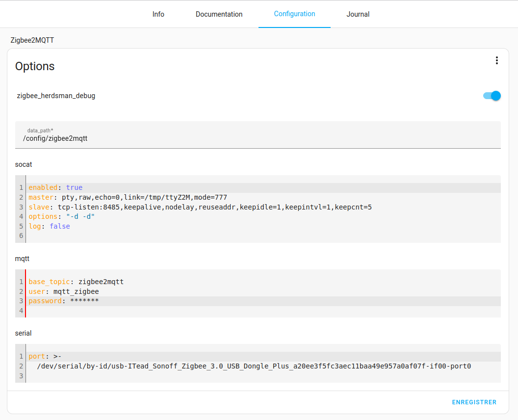Open the Documentation tab

point(219,14)
